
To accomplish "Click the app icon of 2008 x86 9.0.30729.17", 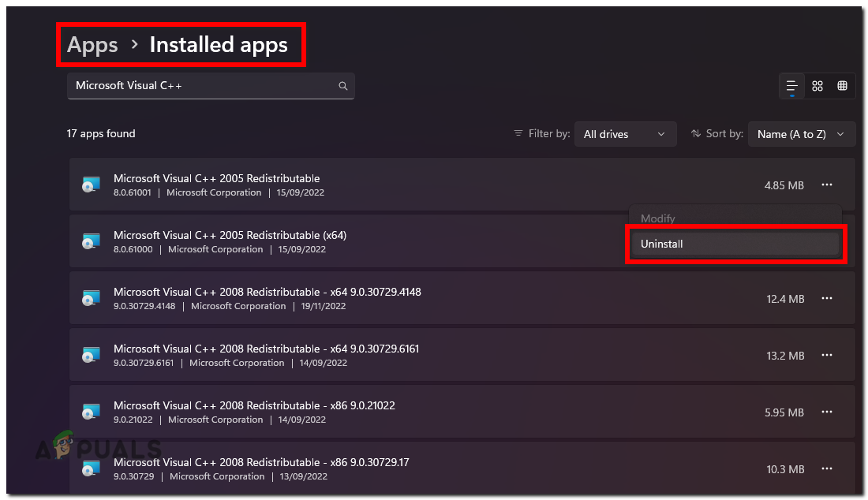I will click(x=91, y=469).
